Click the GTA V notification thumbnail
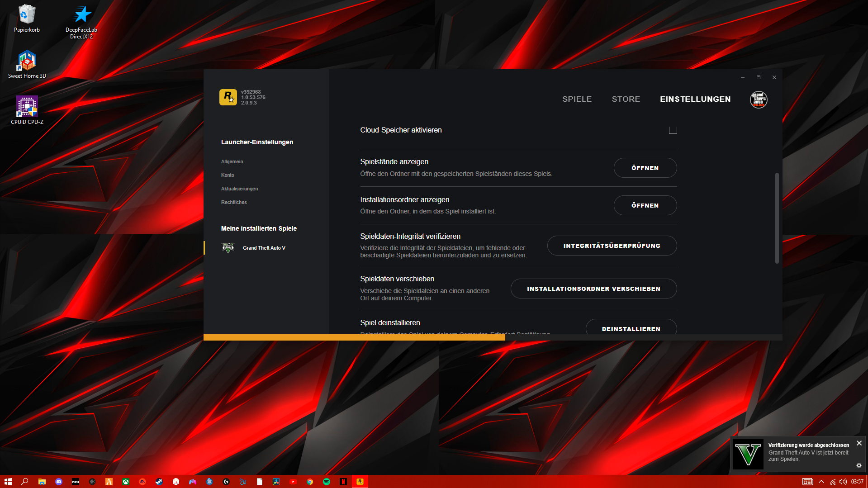This screenshot has height=488, width=868. point(748,454)
